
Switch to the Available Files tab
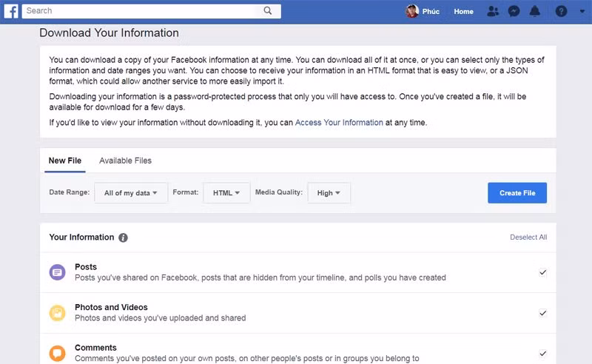(x=125, y=161)
